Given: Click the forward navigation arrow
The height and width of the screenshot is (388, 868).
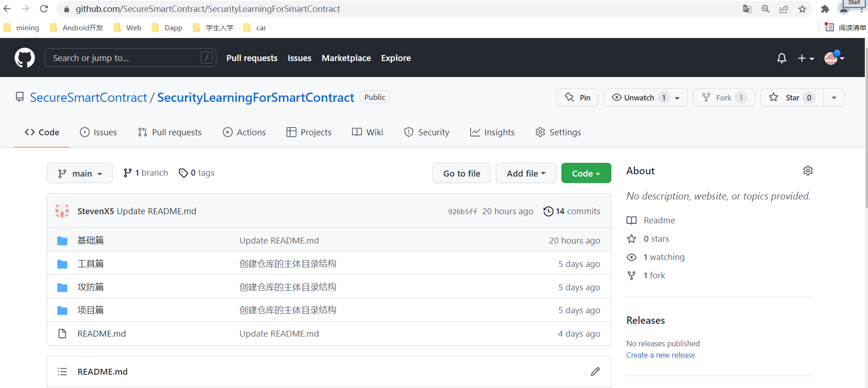Looking at the screenshot, I should click(26, 9).
